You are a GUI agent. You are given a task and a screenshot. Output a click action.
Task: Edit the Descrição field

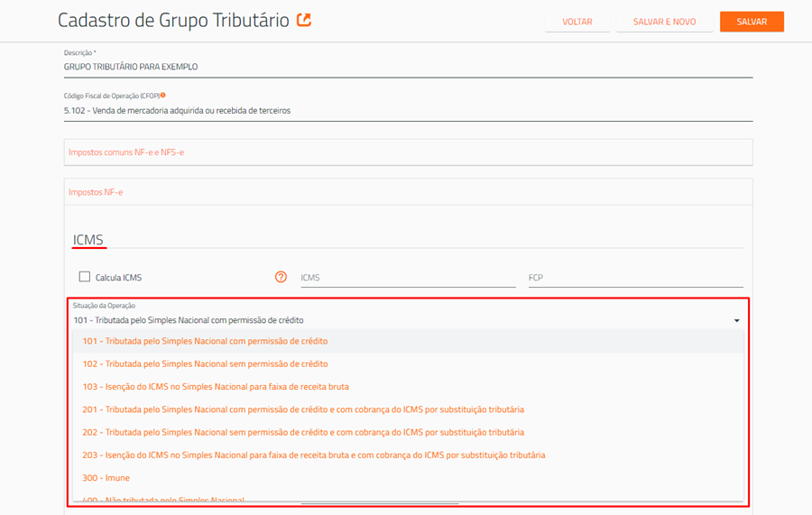point(408,67)
